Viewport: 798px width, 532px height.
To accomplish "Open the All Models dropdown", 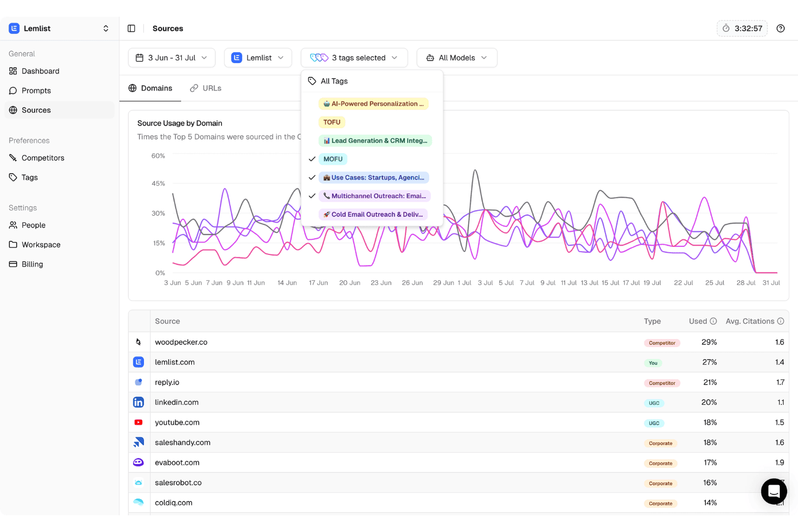I will click(457, 58).
